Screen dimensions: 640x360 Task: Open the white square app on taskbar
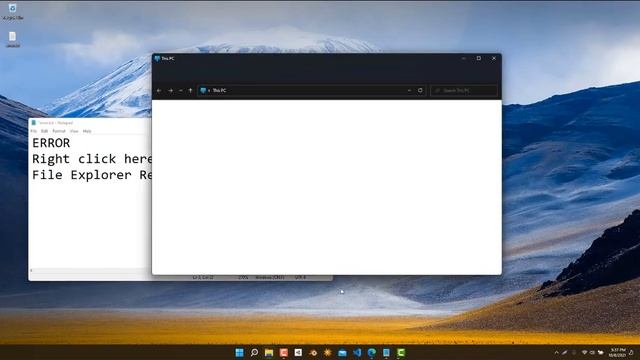click(298, 352)
